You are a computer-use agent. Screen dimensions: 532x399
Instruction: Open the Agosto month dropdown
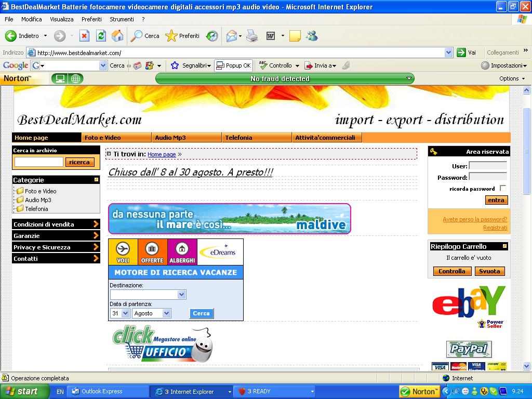click(166, 313)
